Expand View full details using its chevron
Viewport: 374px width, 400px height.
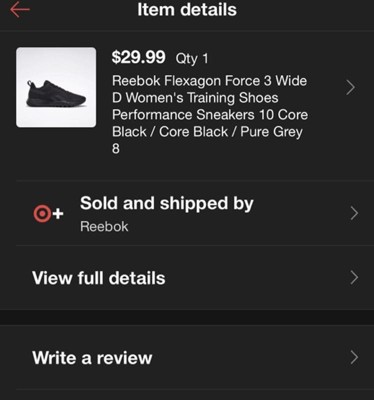[x=354, y=278]
